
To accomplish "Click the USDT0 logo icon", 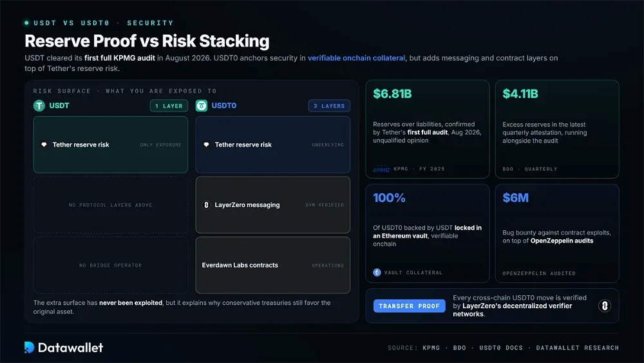I will point(201,106).
